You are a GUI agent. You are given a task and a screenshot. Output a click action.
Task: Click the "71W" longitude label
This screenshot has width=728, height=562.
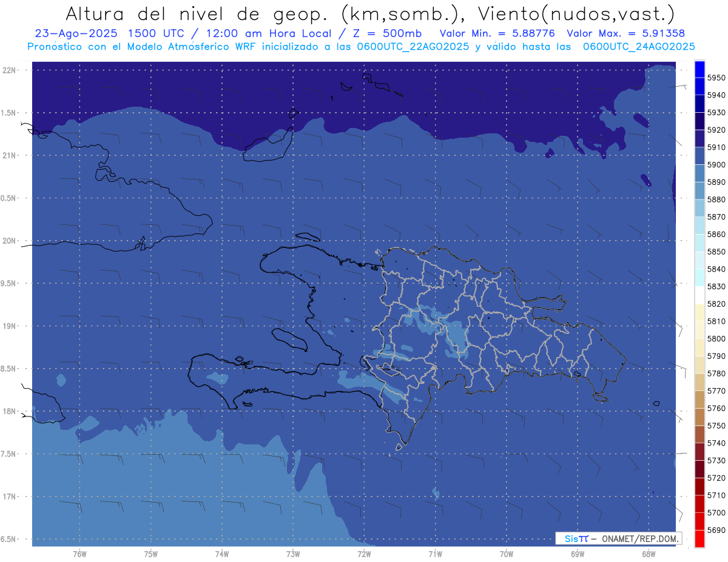pos(435,554)
